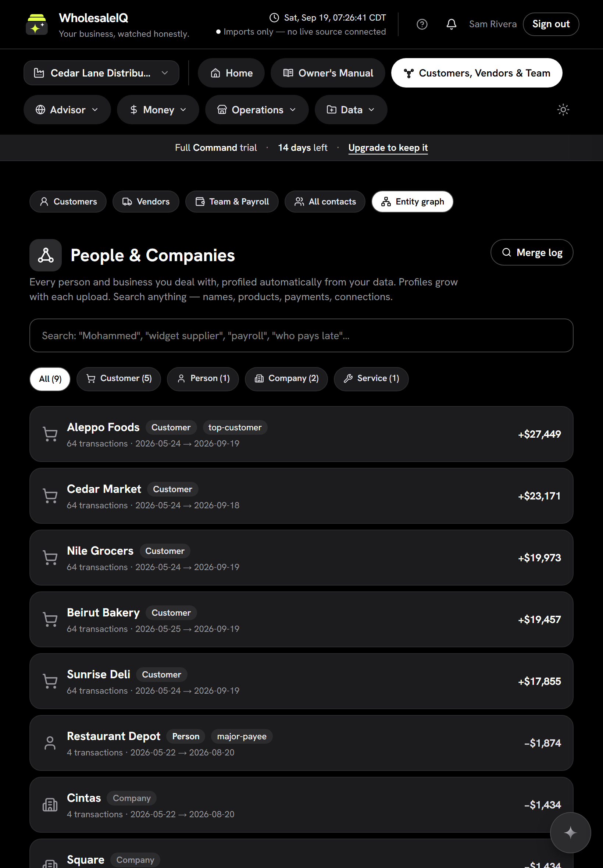Click the building icon beside Cintas
The image size is (603, 868).
pos(50,804)
